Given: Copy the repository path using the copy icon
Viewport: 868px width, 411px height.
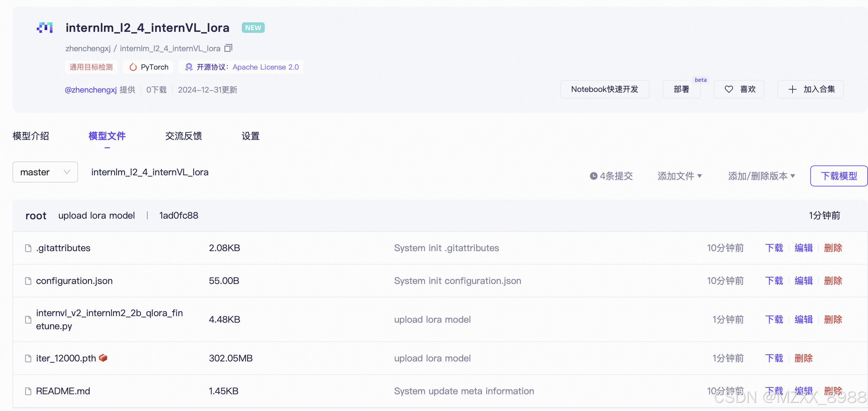Looking at the screenshot, I should tap(228, 48).
